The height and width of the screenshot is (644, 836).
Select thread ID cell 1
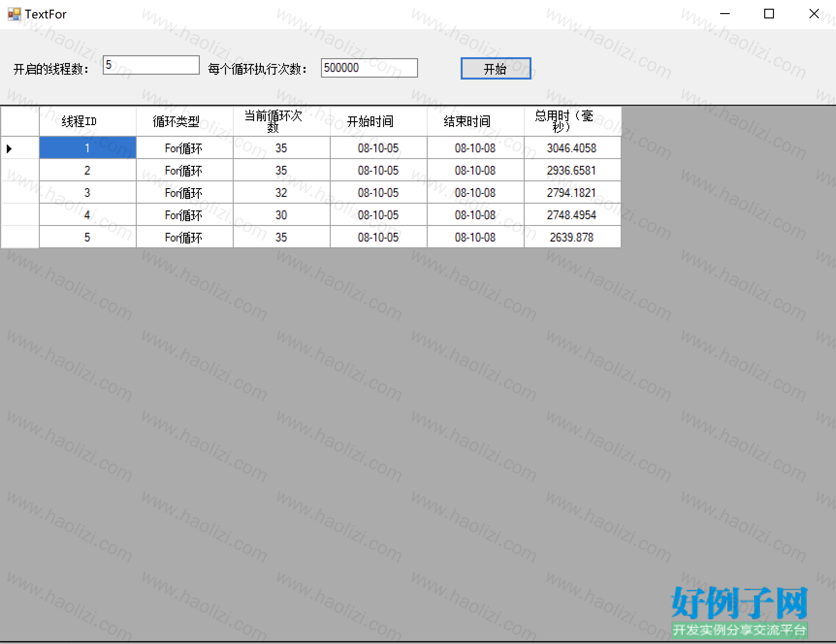coord(88,148)
